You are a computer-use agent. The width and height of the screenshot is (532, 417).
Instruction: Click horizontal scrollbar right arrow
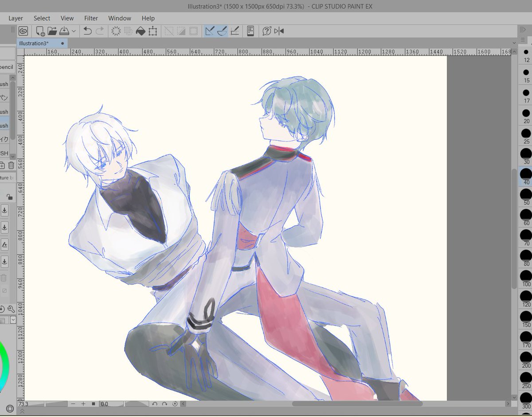(508, 404)
